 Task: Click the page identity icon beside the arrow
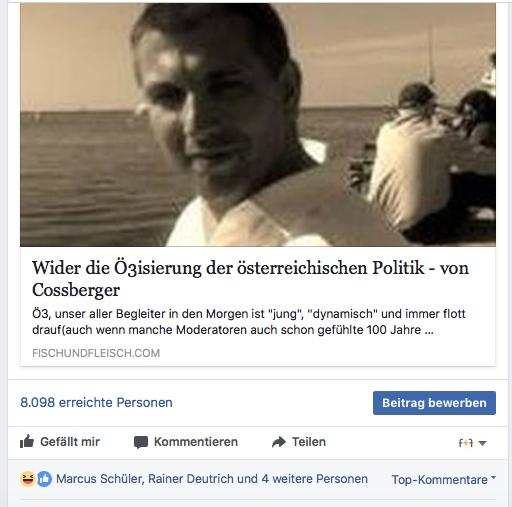466,443
